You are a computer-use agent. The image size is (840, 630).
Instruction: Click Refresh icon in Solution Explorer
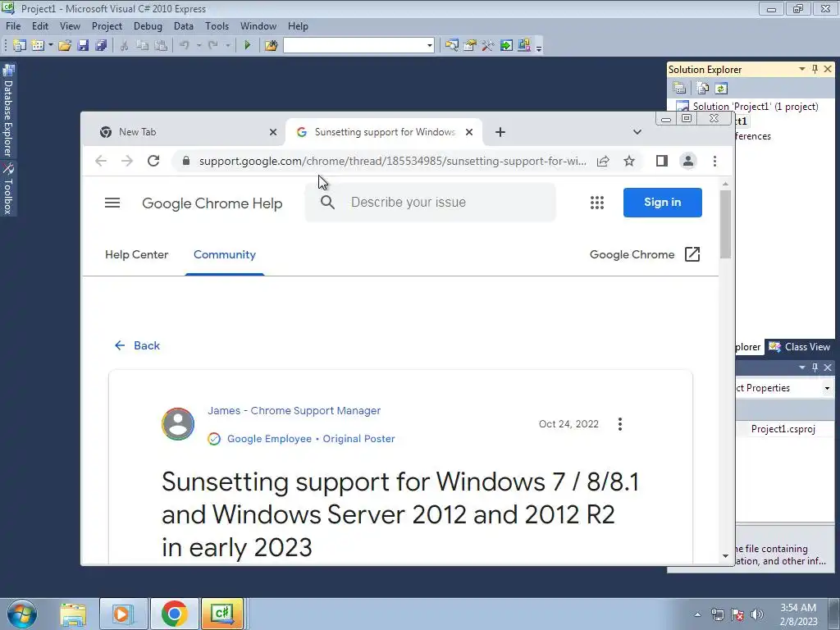(x=721, y=89)
